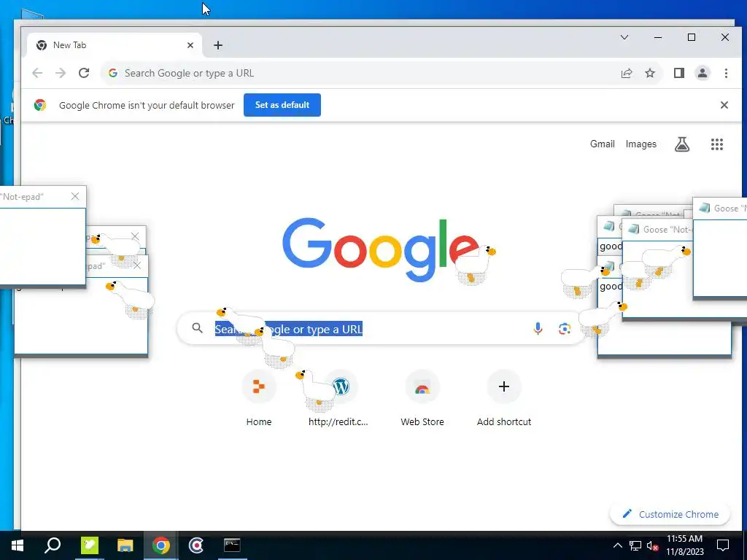Go back using the back arrow
The image size is (747, 560).
click(x=37, y=73)
